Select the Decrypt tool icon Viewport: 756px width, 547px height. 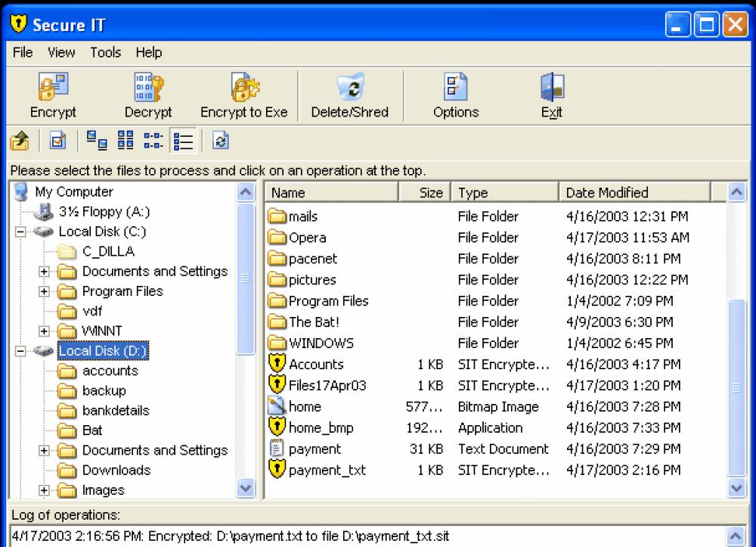[148, 93]
